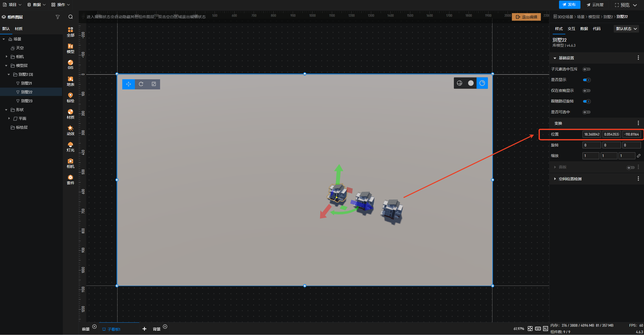The width and height of the screenshot is (644, 335).
Task: Click the filter icon in layer panel
Action: tap(58, 17)
